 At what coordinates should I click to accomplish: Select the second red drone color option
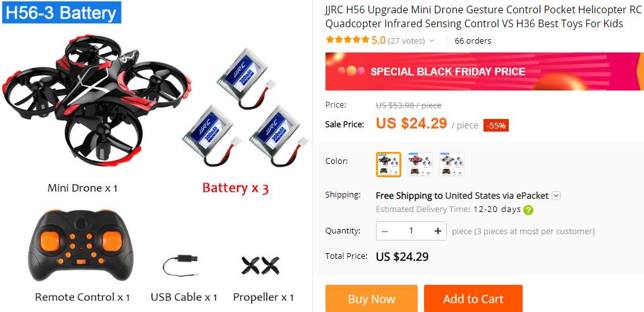click(420, 165)
